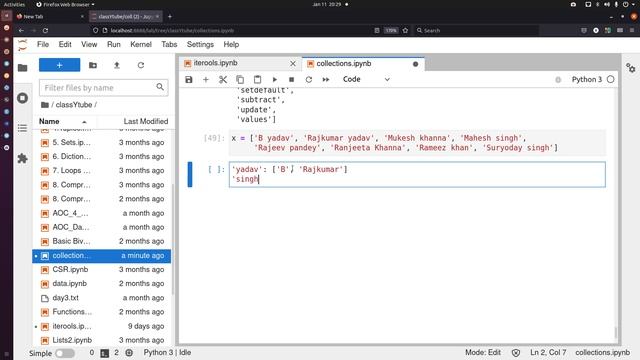Open the File menu
This screenshot has height=360, width=640.
pyautogui.click(x=43, y=44)
